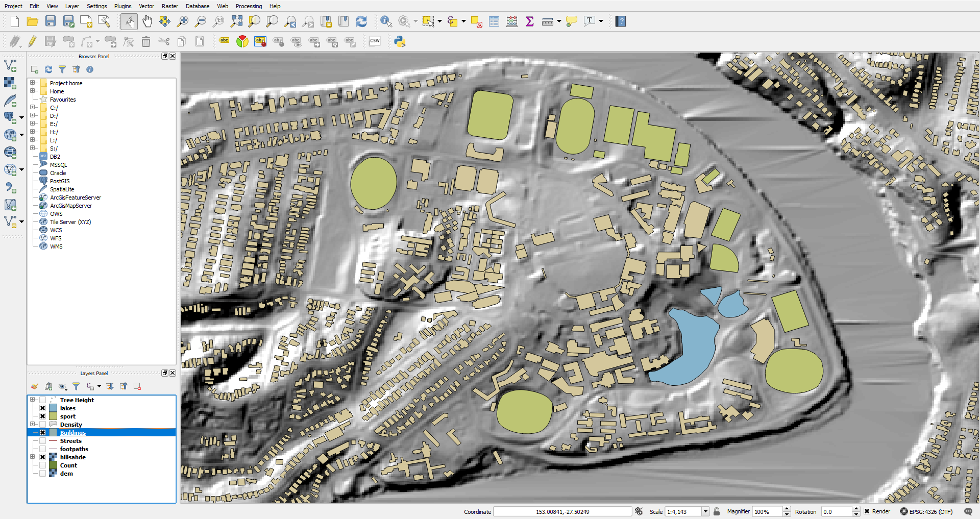Select the Identify Features tool

click(x=386, y=21)
